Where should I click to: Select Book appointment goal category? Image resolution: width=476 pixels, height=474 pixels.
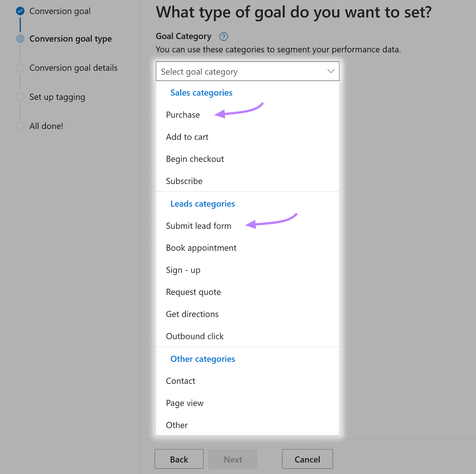(201, 248)
